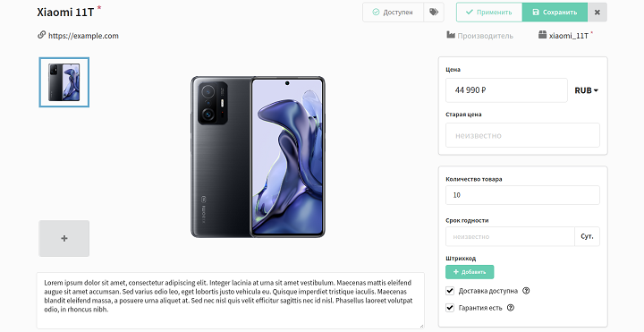
Task: Add a new image with plus tile
Action: tap(64, 238)
